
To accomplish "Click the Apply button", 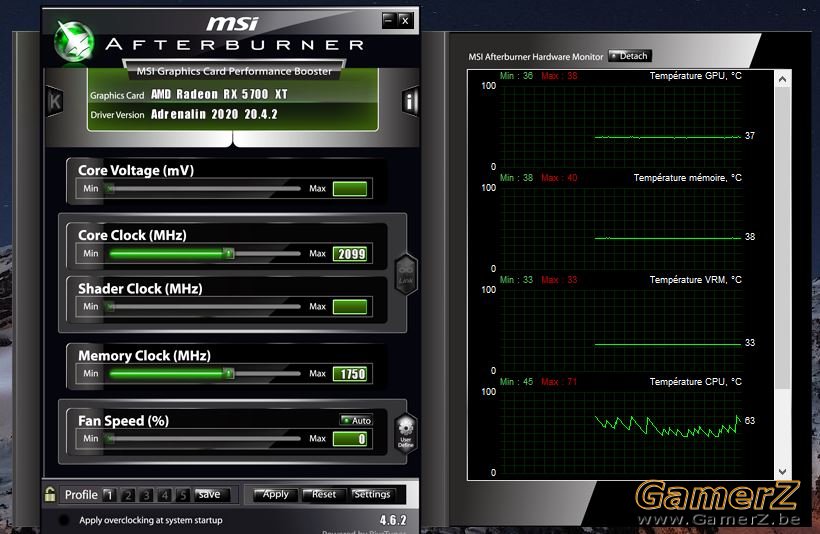I will click(x=276, y=494).
